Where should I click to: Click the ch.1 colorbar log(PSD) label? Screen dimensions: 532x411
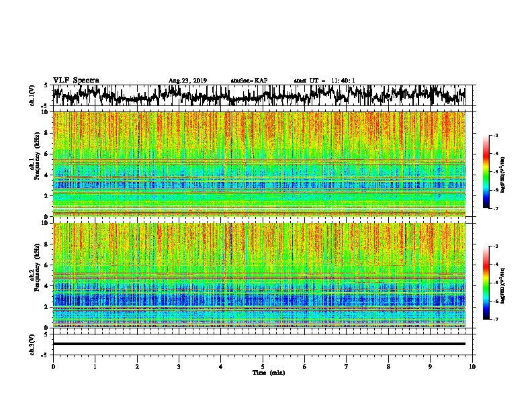coord(502,175)
